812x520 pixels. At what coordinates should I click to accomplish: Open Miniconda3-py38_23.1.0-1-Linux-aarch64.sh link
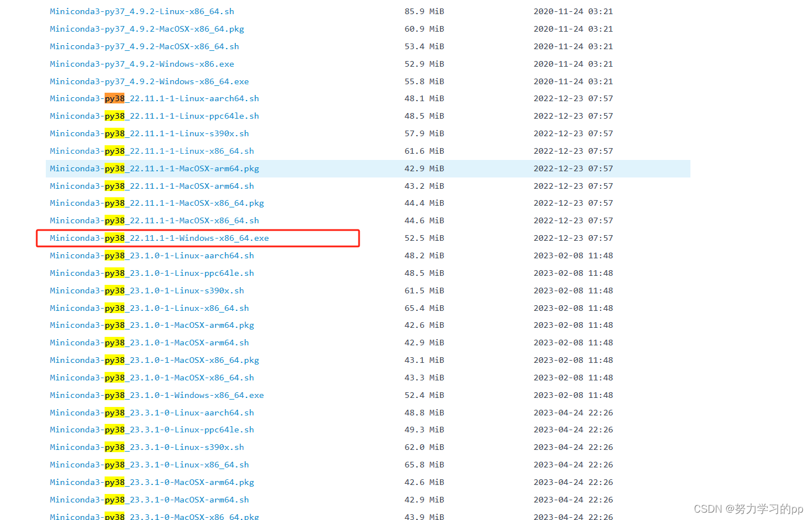(x=152, y=255)
